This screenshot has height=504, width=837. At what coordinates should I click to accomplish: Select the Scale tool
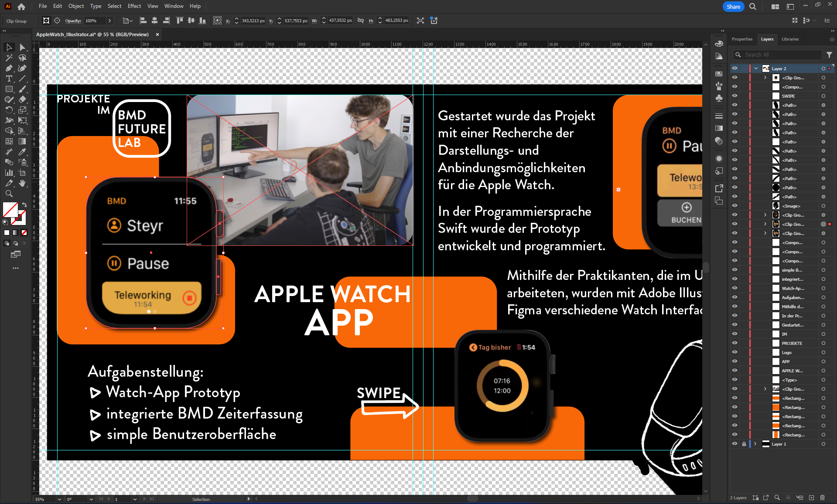tap(22, 110)
